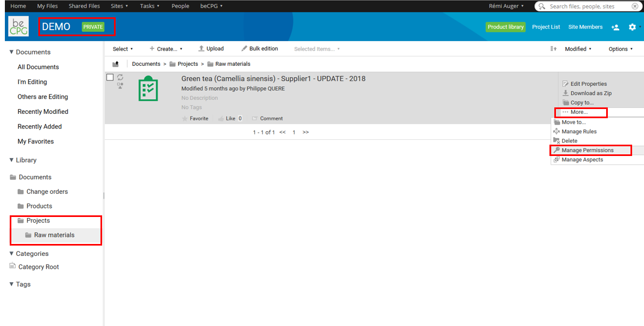
Task: Select My Favorites filter
Action: tap(36, 141)
